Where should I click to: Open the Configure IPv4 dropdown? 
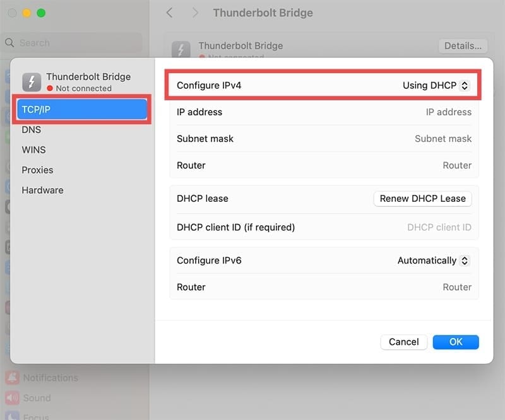[x=436, y=85]
